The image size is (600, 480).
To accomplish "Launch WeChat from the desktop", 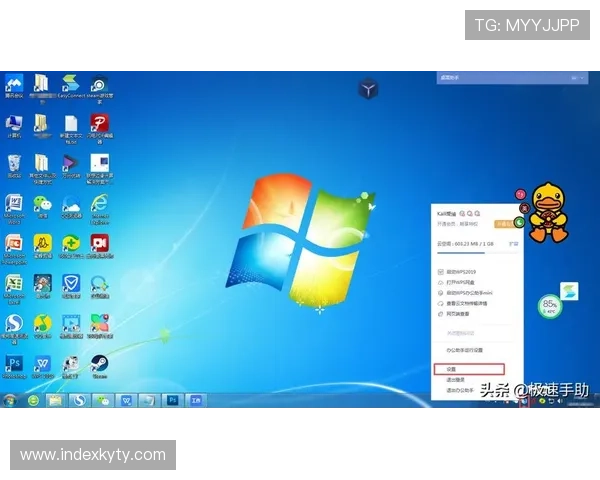I will click(x=42, y=204).
